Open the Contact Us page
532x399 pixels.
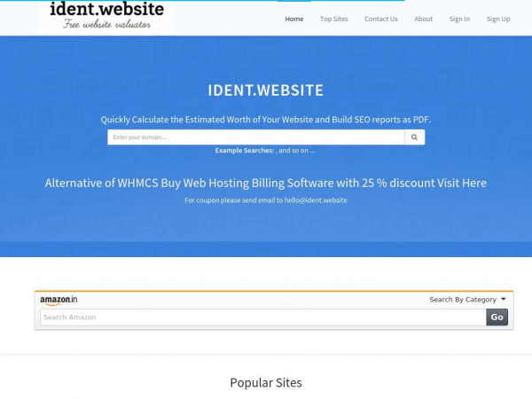(381, 19)
